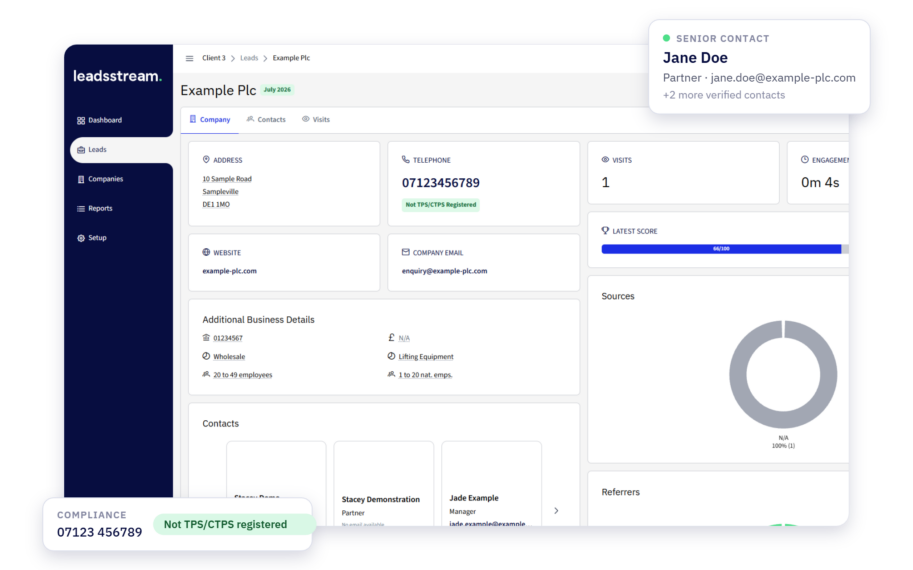
Task: Select Leads in the sidebar
Action: click(x=121, y=150)
